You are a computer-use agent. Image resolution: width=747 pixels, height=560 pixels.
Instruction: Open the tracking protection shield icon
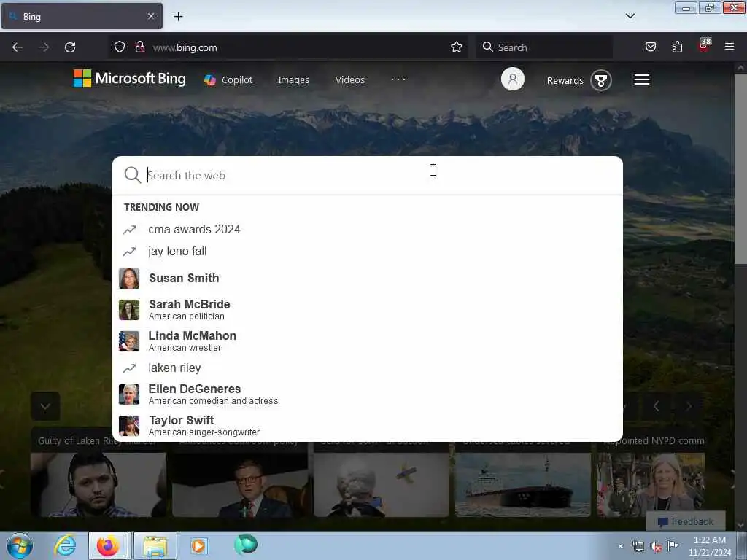click(120, 47)
